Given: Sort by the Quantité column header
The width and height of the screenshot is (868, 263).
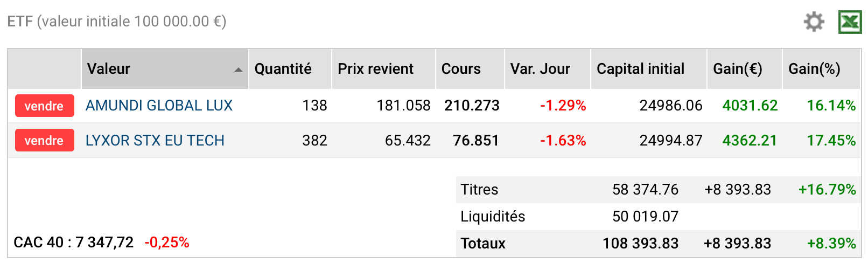Looking at the screenshot, I should [x=290, y=69].
